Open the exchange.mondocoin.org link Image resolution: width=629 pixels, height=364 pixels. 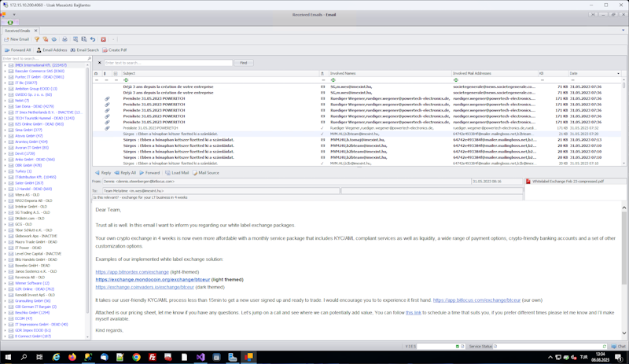tap(153, 280)
